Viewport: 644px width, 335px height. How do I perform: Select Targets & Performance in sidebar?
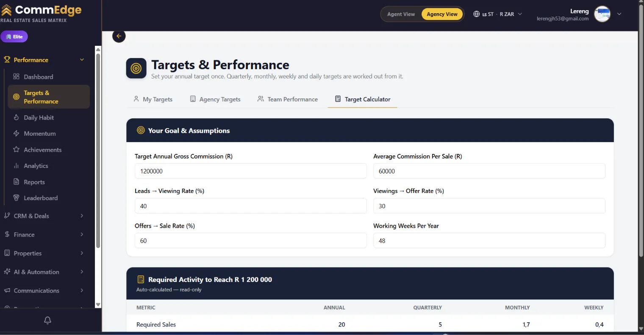pos(49,97)
